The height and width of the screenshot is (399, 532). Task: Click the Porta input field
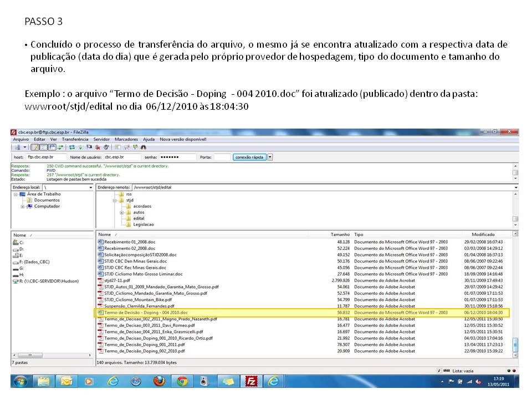pos(222,157)
